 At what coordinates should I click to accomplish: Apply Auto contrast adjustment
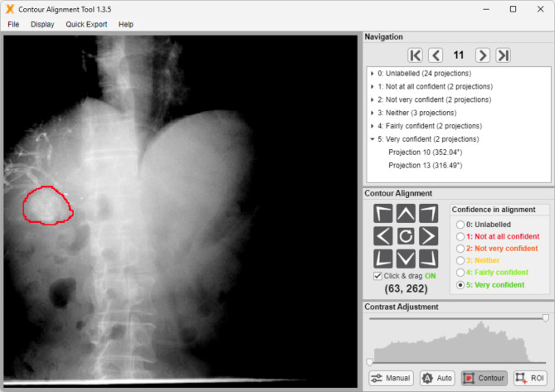point(437,378)
